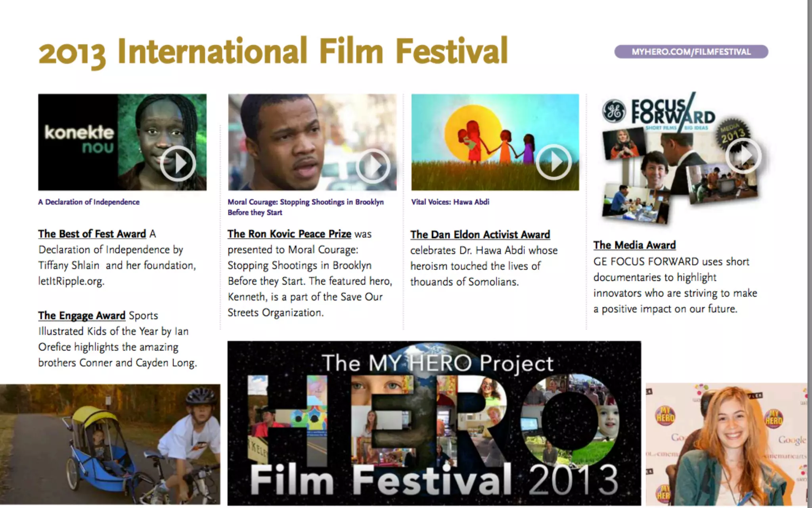The height and width of the screenshot is (508, 812).
Task: Click the GE logo in Focus Forward image
Action: pyautogui.click(x=613, y=111)
